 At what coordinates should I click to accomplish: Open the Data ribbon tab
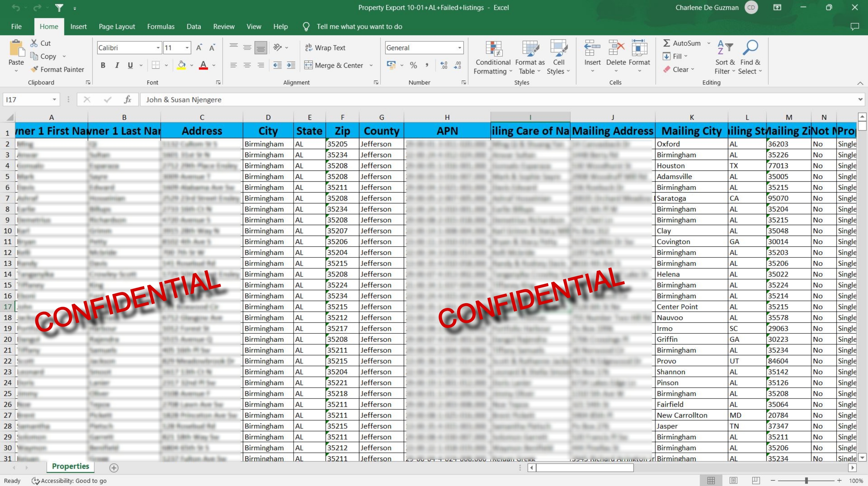pyautogui.click(x=194, y=26)
